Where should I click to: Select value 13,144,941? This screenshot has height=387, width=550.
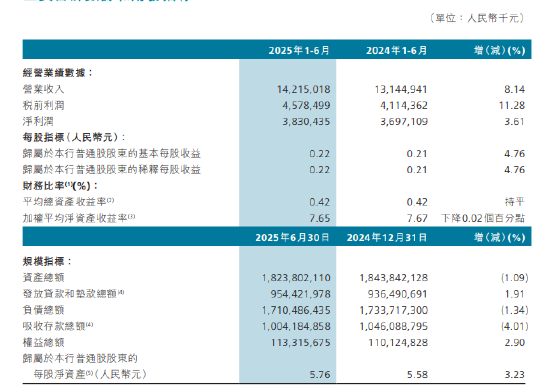tap(401, 89)
